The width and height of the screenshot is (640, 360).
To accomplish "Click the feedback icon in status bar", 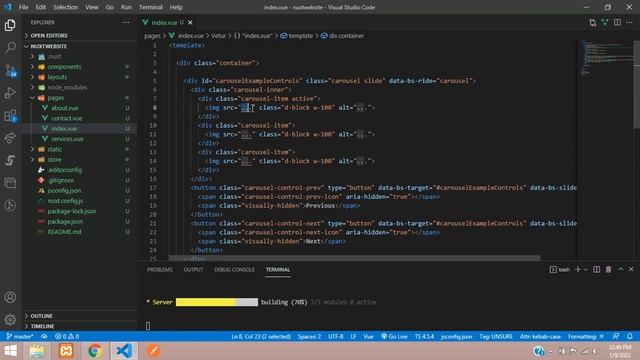I will [x=616, y=336].
